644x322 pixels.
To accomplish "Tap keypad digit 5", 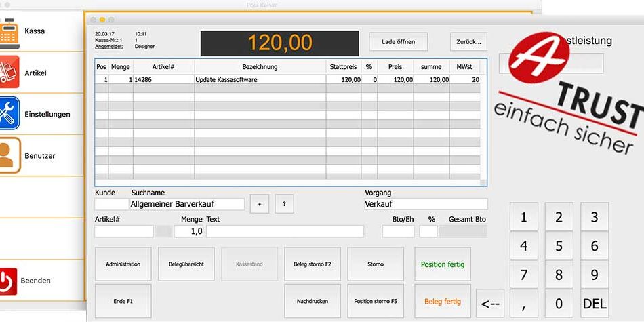I will (559, 245).
